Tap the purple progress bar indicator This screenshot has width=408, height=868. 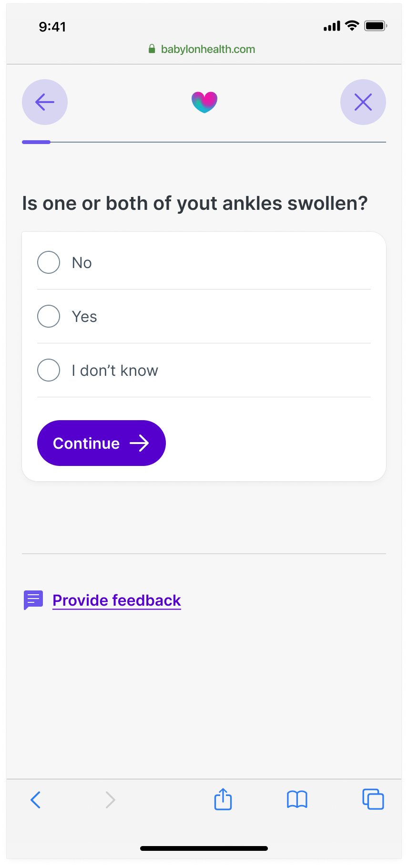coord(36,142)
